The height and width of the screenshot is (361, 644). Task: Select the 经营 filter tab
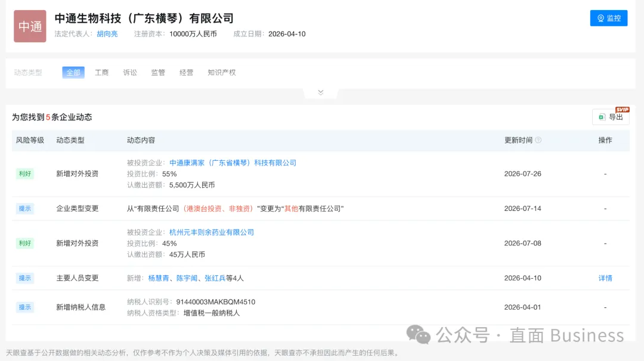(x=186, y=73)
